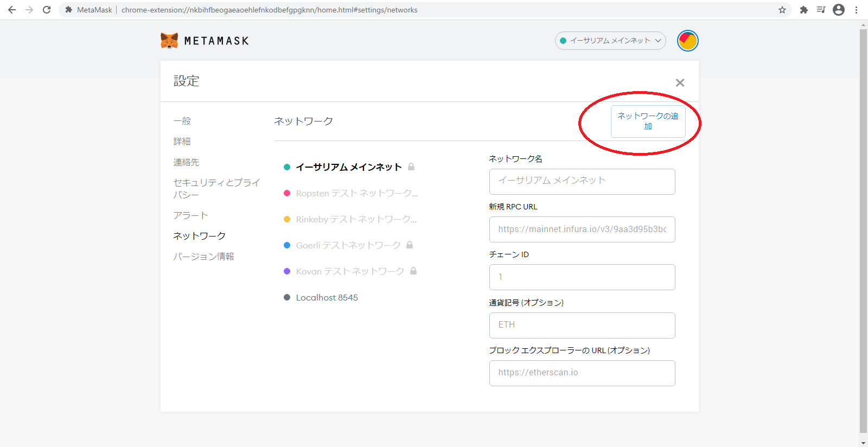
Task: Open the 連絡先 settings section
Action: (186, 162)
